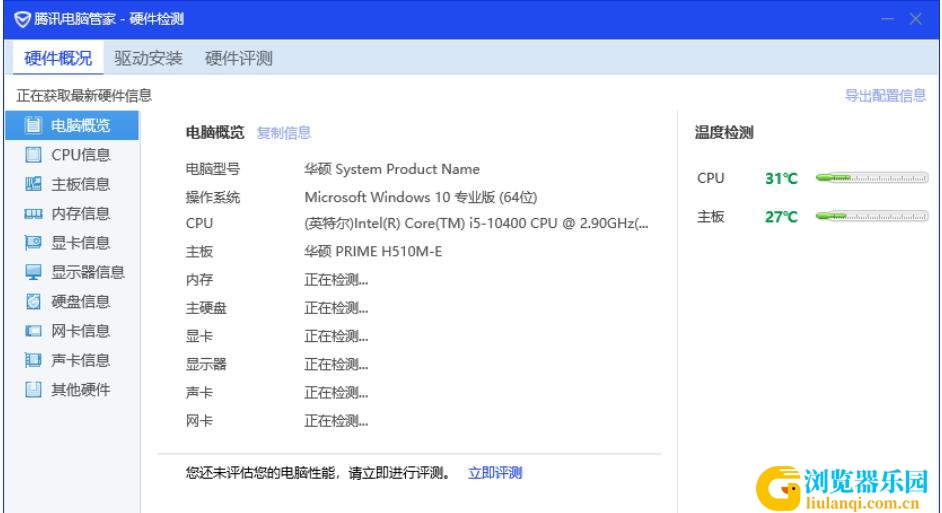The height and width of the screenshot is (513, 942).
Task: Click the 您还未评估您的电脑性能 message
Action: 318,473
